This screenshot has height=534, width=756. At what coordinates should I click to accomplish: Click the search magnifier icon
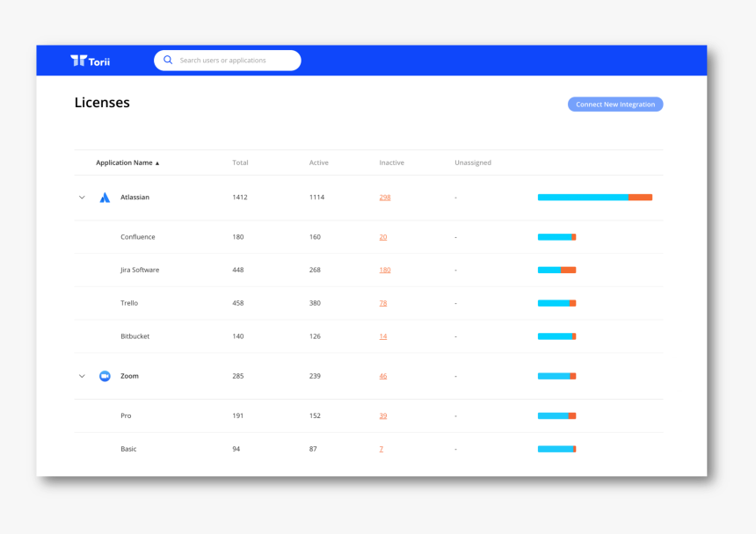point(168,61)
